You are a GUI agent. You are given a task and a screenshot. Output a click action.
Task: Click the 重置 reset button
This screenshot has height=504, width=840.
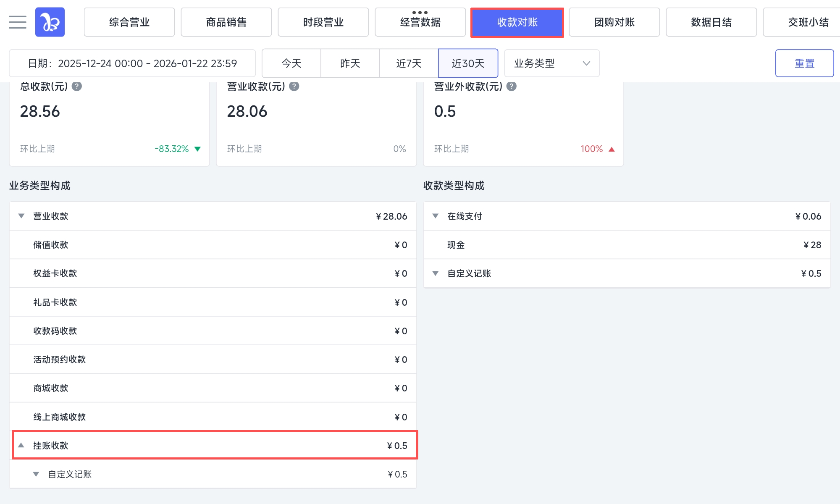pyautogui.click(x=804, y=63)
